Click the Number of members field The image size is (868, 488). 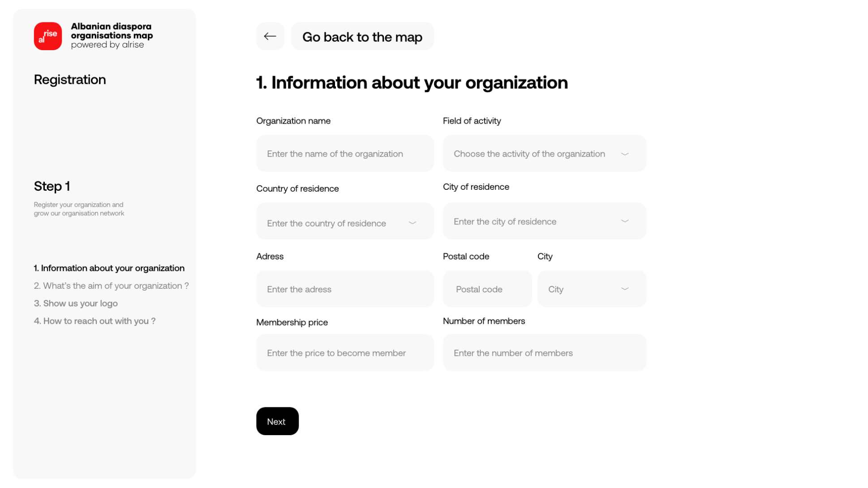pyautogui.click(x=544, y=352)
